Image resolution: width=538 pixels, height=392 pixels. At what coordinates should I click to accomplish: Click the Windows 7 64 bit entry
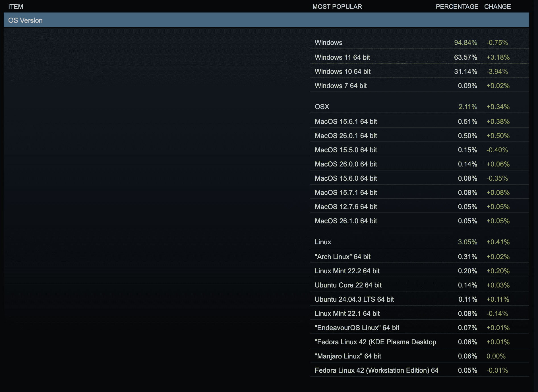point(340,86)
